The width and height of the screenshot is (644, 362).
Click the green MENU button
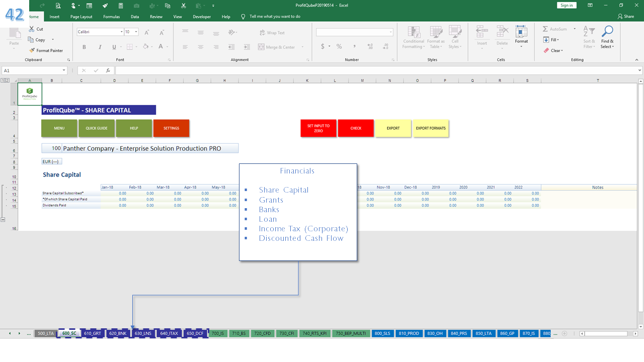(x=59, y=128)
